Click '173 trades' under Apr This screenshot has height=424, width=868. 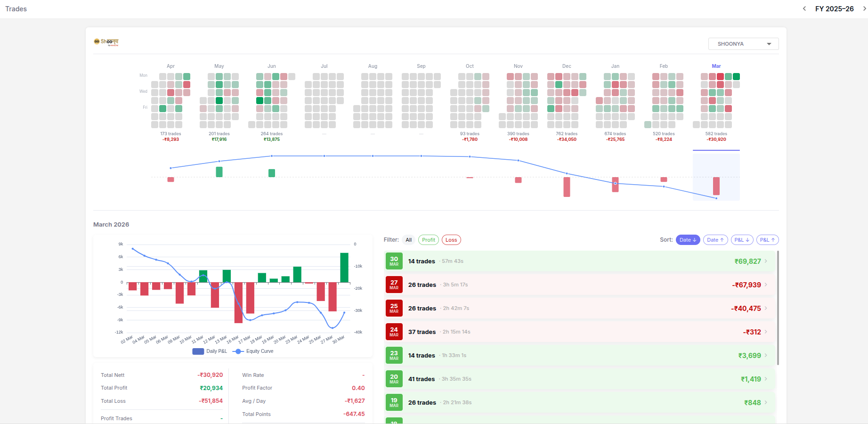(x=170, y=134)
